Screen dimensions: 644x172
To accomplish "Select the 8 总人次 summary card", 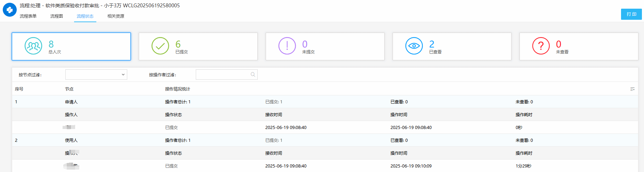I will click(x=71, y=46).
